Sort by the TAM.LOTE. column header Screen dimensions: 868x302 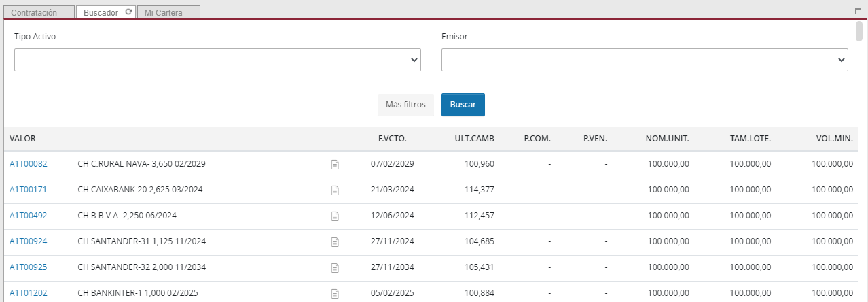point(750,139)
